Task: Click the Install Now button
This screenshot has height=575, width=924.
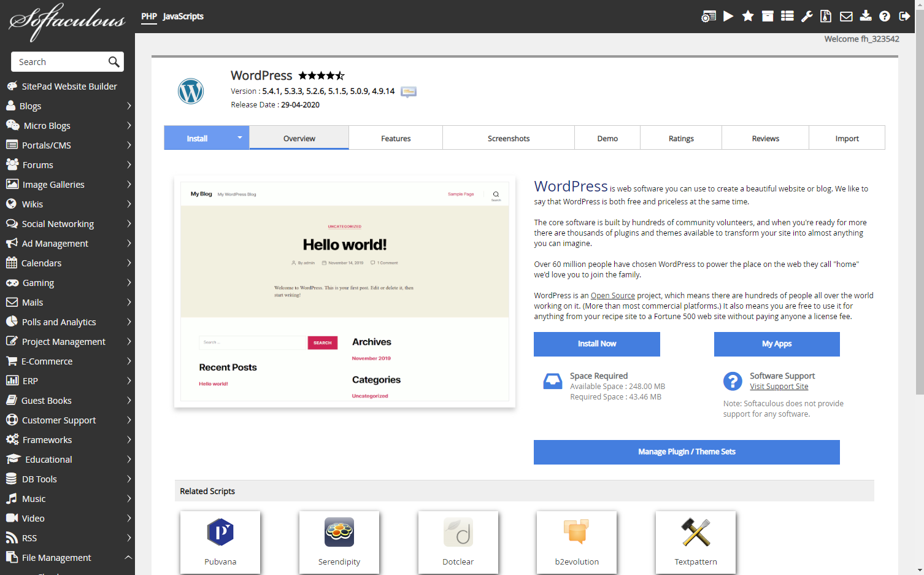Action: point(597,344)
